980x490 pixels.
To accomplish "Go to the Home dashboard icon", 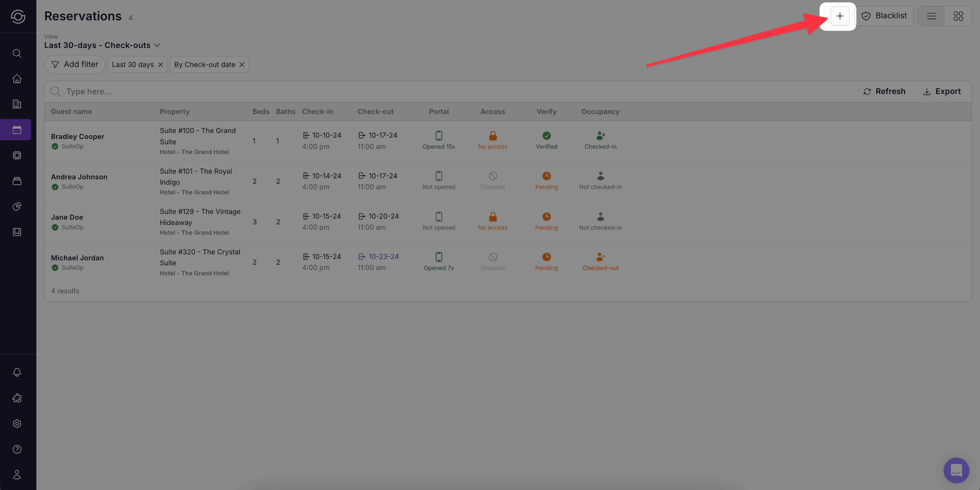I will (x=17, y=79).
